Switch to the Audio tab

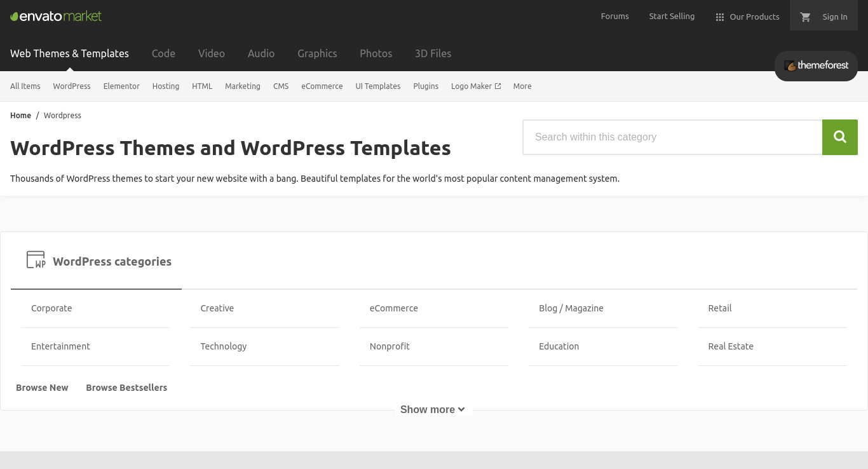click(261, 53)
